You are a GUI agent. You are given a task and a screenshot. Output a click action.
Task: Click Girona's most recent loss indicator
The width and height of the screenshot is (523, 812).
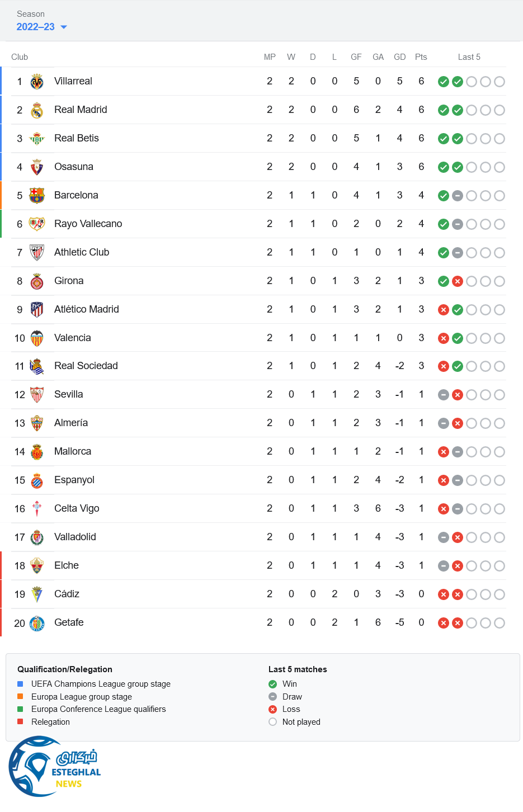tap(458, 281)
